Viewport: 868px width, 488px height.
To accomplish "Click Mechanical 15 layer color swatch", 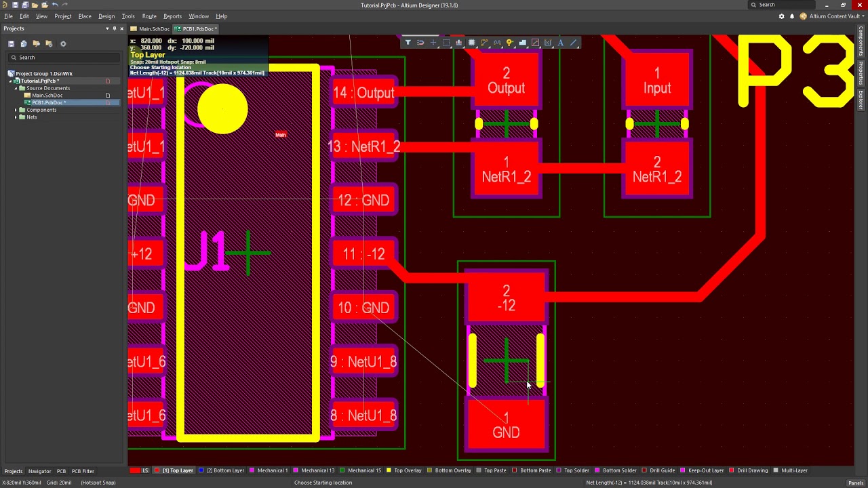I will (342, 470).
